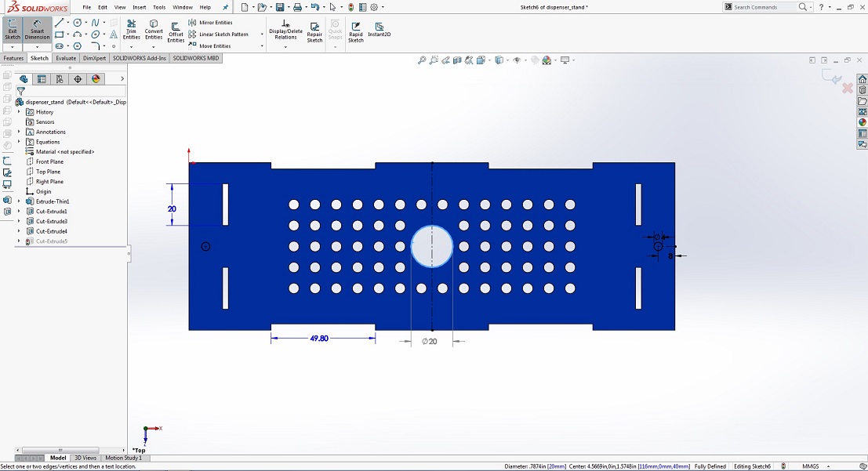Open the Insert menu

click(140, 7)
